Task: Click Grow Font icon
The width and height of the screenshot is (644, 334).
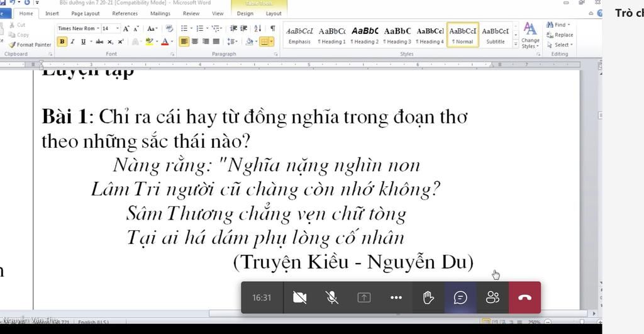Action: tap(126, 28)
